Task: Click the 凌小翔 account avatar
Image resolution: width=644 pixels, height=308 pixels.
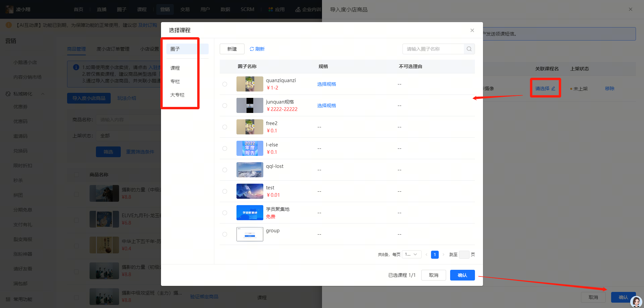Action: 9,9
